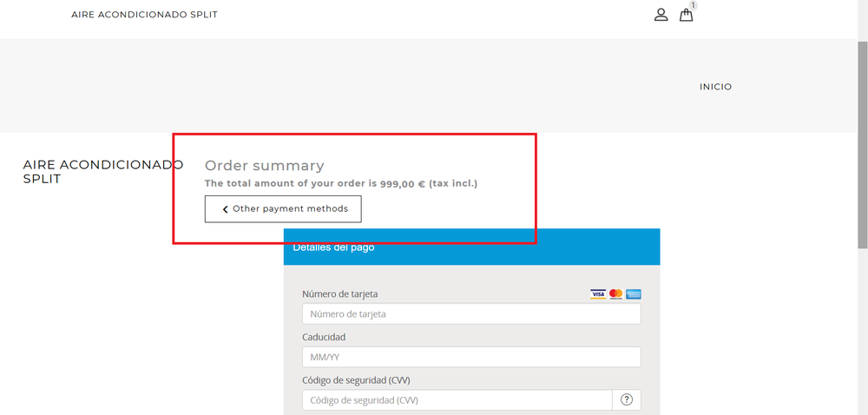Focus the Caducidad MM/YY field
Viewport: 868px width, 415px height.
tap(471, 357)
